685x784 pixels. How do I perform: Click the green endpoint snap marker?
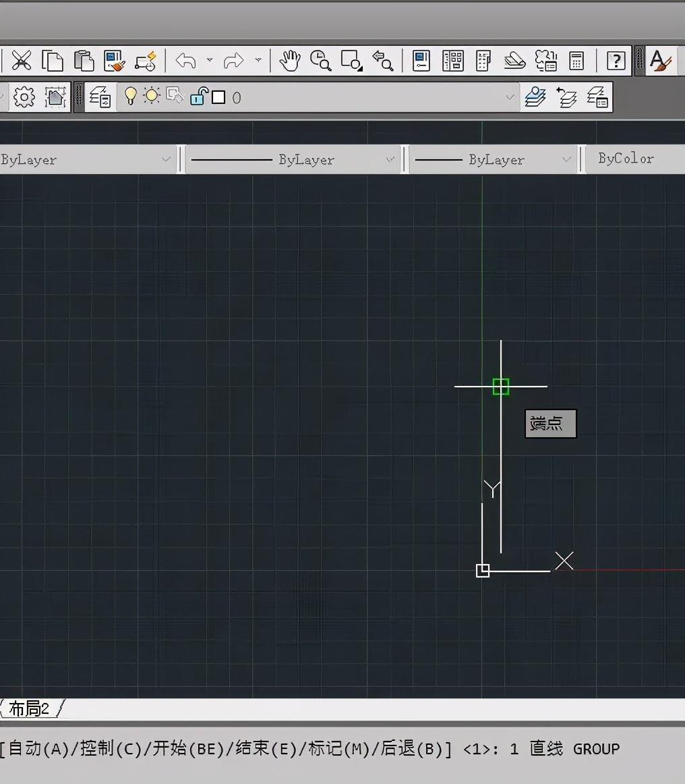[501, 387]
